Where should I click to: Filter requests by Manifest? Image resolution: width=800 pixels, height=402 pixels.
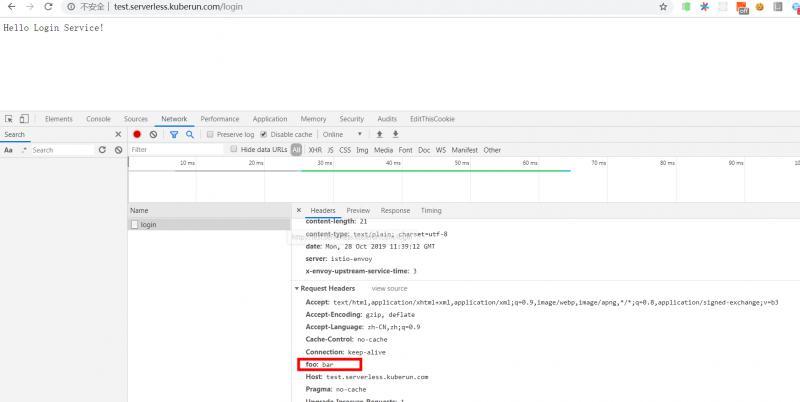(465, 150)
